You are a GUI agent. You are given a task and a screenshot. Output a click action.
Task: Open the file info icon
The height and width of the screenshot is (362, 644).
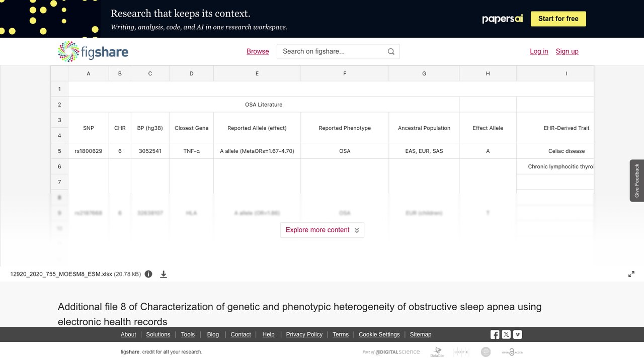[148, 274]
